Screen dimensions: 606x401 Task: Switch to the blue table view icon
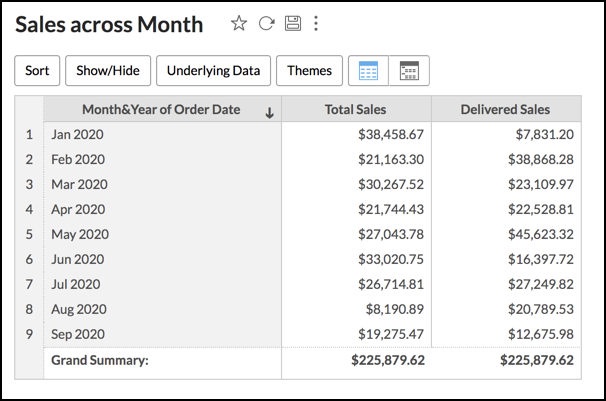(x=368, y=71)
